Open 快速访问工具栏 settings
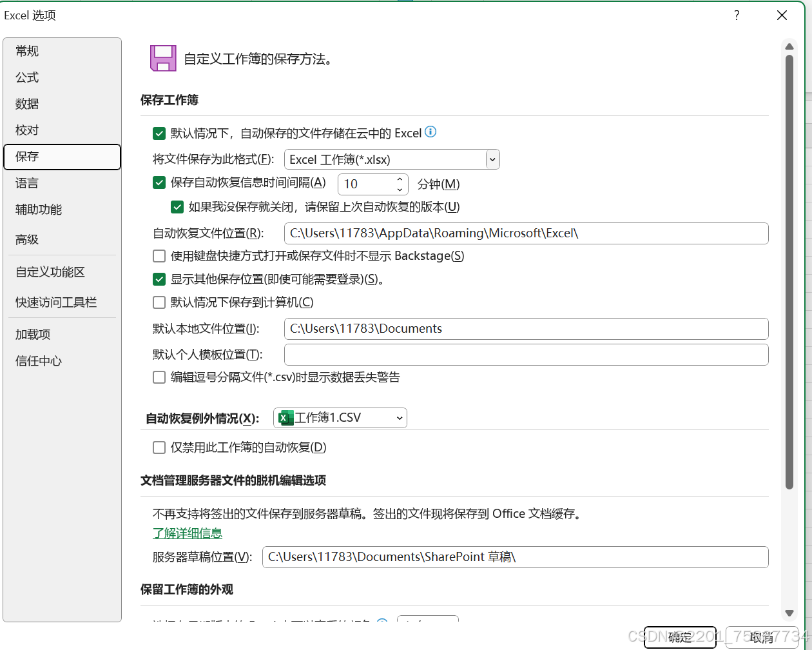The height and width of the screenshot is (650, 812). pos(62,302)
